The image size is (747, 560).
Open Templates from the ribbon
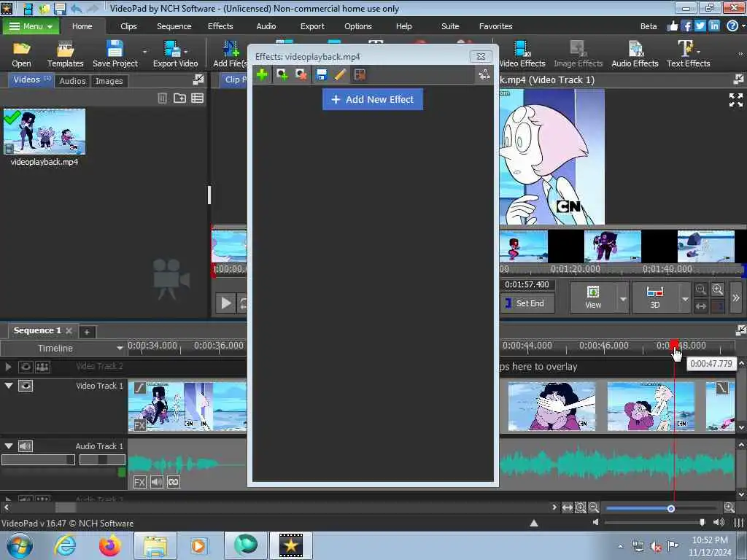coord(65,54)
